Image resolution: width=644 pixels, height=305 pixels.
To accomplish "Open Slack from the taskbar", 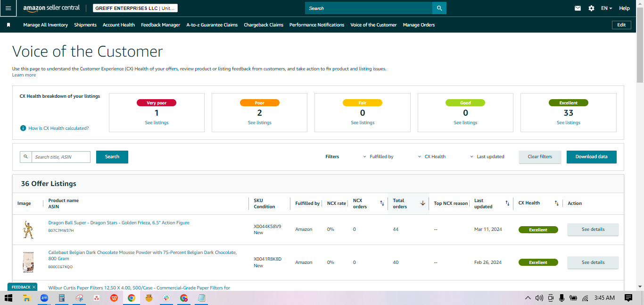I will (x=166, y=298).
